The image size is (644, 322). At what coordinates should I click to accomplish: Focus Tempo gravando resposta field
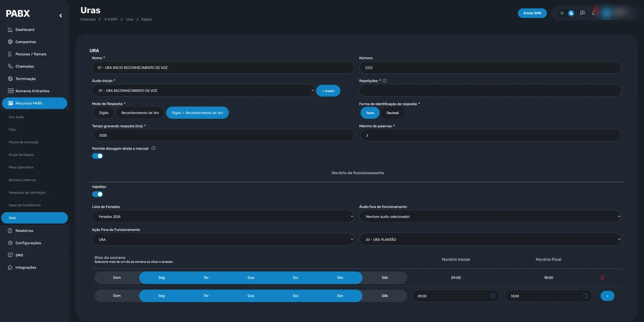point(223,135)
